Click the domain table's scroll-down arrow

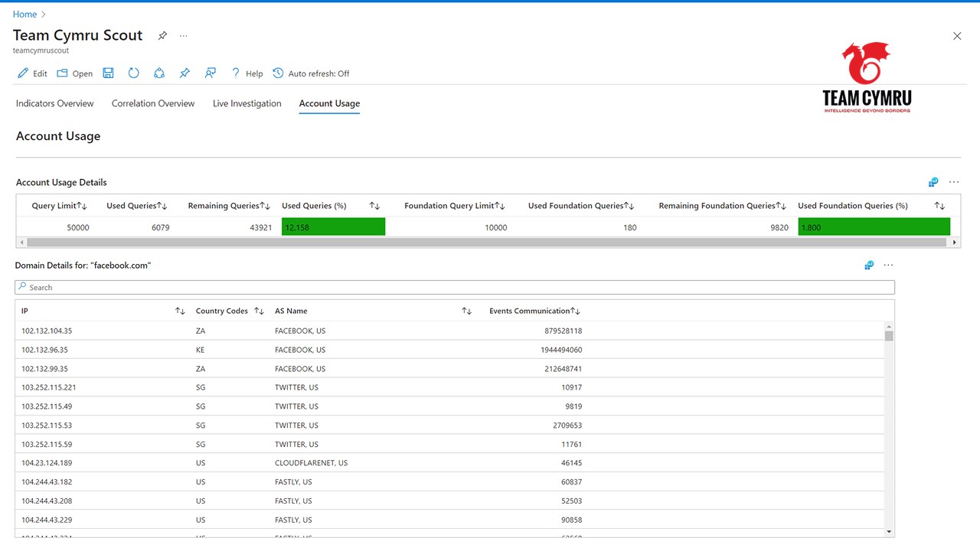click(889, 531)
